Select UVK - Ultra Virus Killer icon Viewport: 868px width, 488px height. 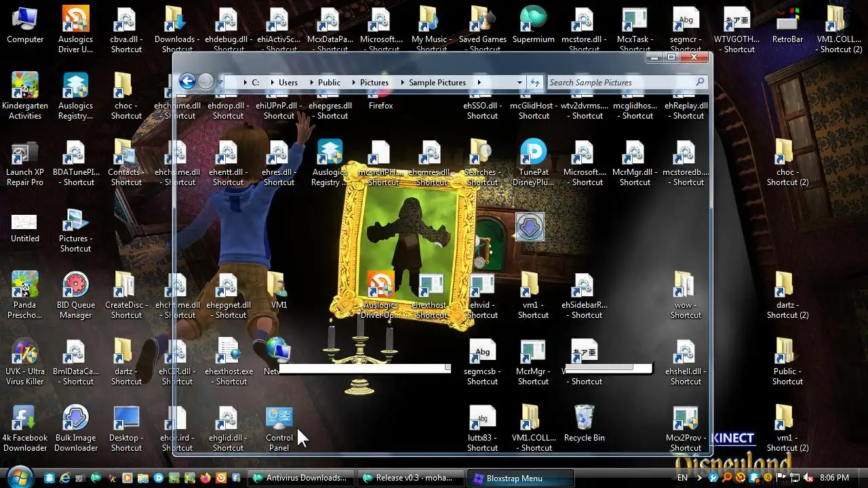(x=25, y=363)
